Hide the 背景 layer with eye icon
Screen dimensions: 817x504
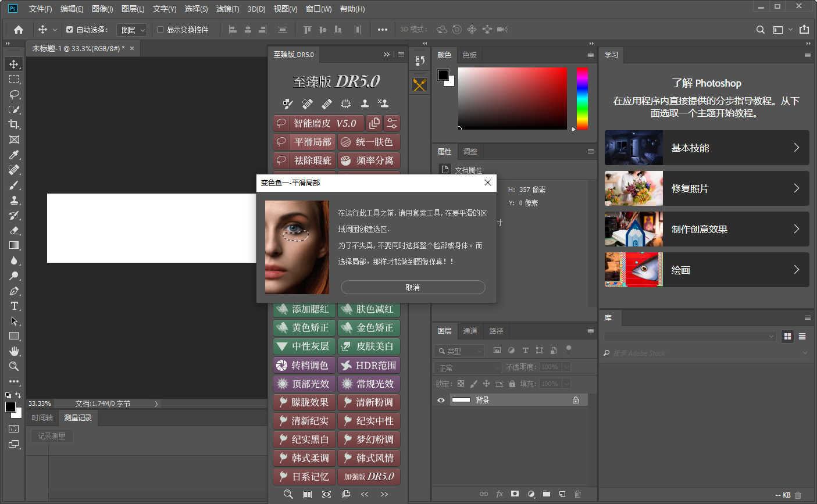[x=441, y=400]
